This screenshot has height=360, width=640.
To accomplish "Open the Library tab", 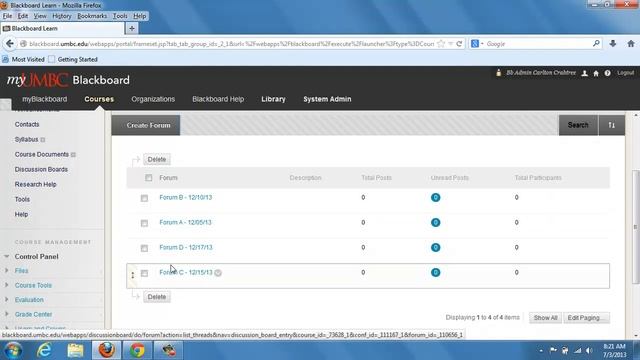I will [273, 99].
